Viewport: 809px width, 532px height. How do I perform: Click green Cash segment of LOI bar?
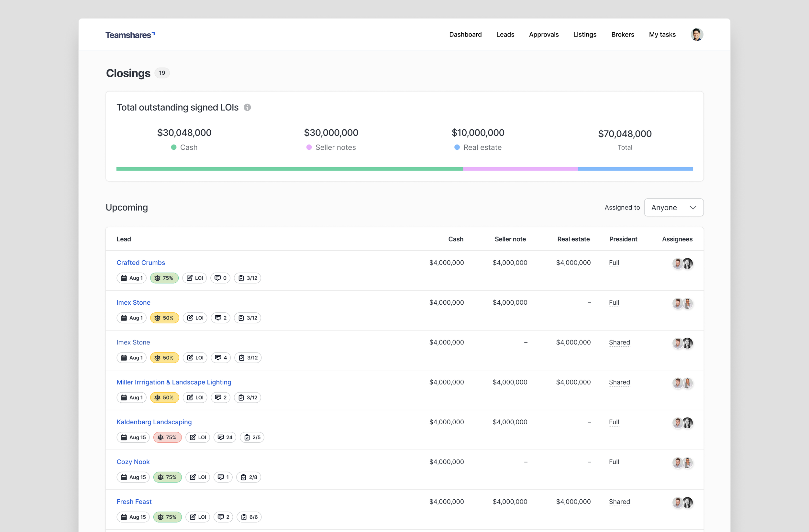pyautogui.click(x=289, y=169)
